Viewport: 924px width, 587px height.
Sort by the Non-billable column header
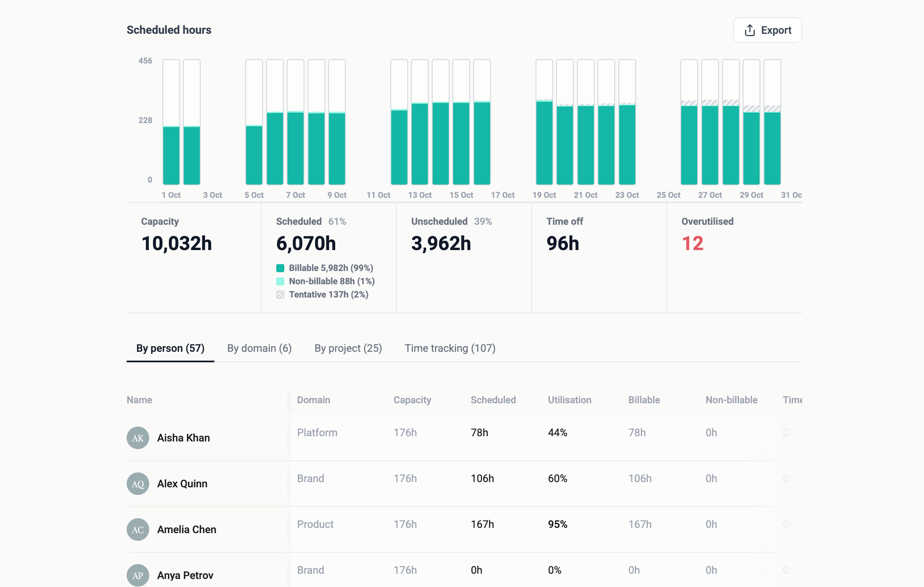731,400
